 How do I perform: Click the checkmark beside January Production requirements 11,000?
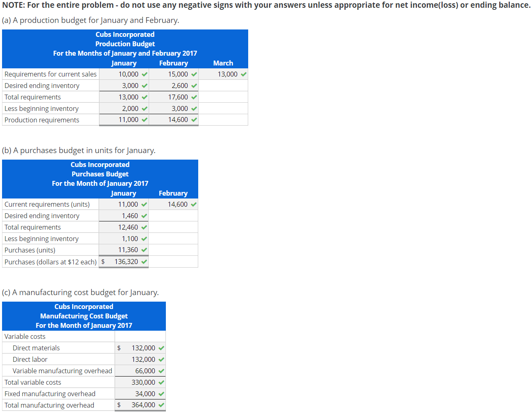[x=145, y=120]
